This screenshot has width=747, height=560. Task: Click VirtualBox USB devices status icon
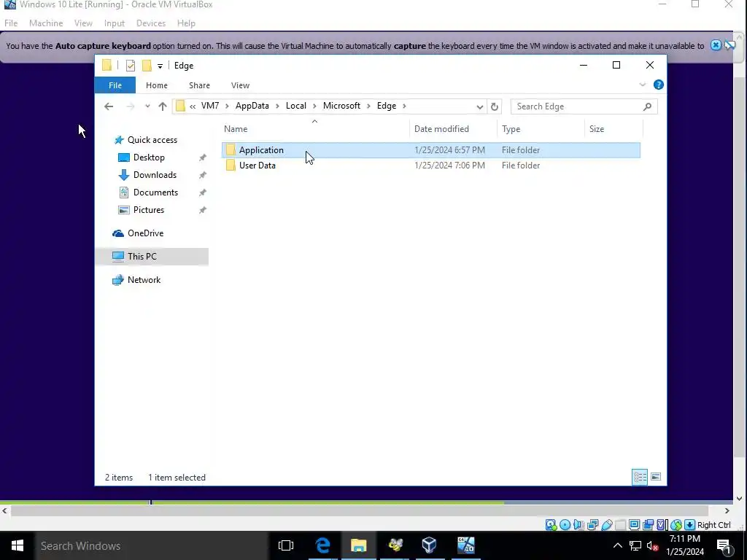[x=606, y=525]
